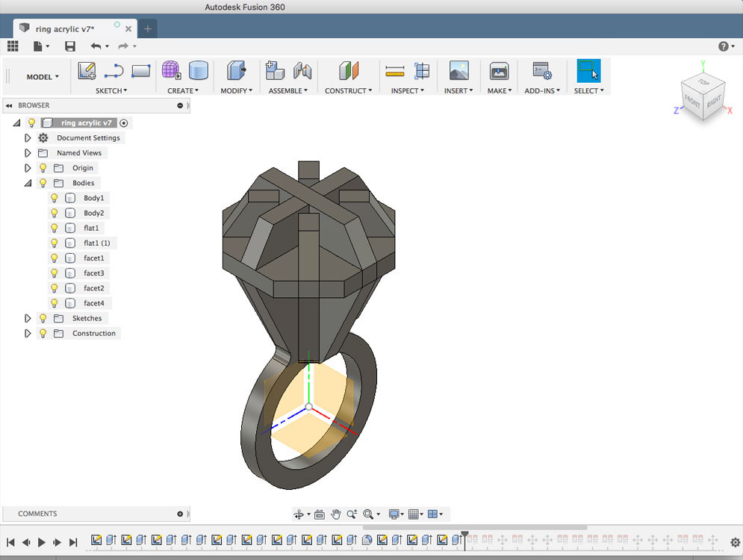743x560 pixels.
Task: Click the Save disk icon
Action: click(70, 46)
